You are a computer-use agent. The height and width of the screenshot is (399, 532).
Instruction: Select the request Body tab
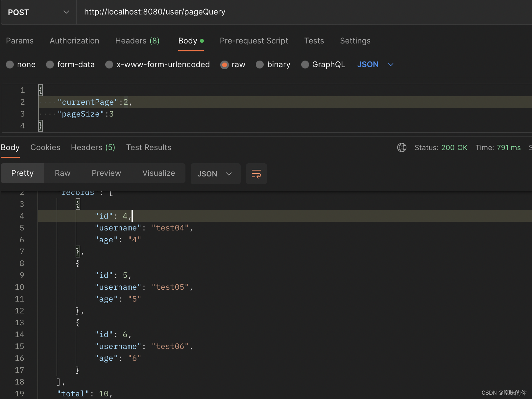(191, 41)
